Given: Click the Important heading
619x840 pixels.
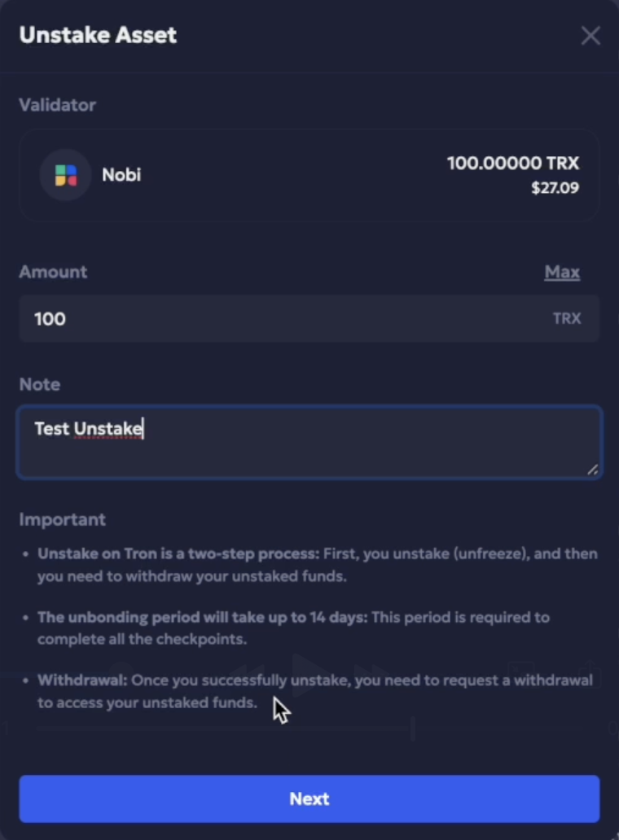Looking at the screenshot, I should [x=63, y=519].
